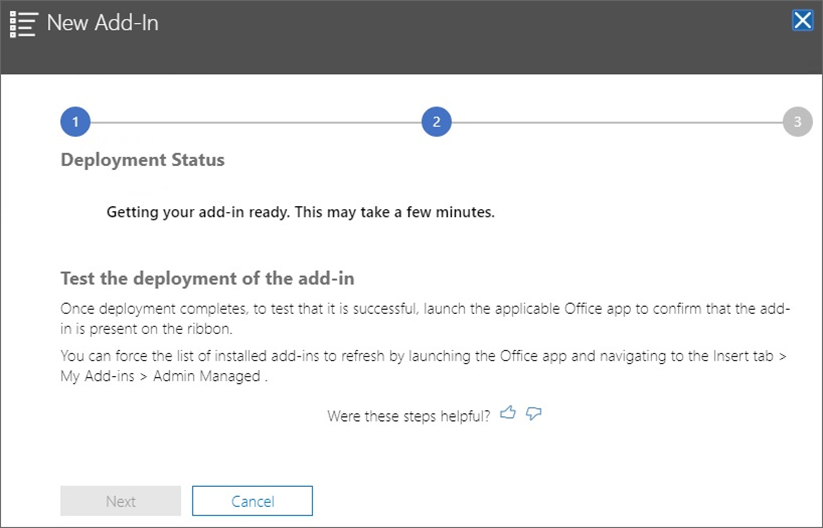Select step 2 circle in the wizard

click(436, 122)
